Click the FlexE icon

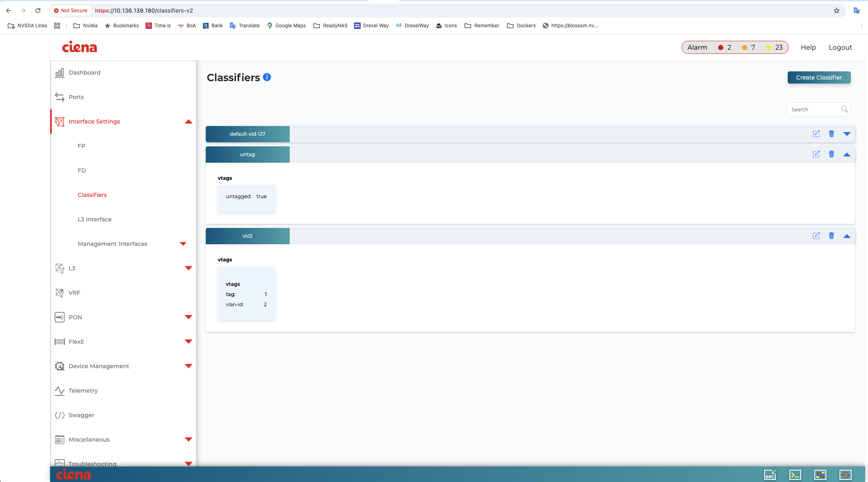click(x=59, y=342)
